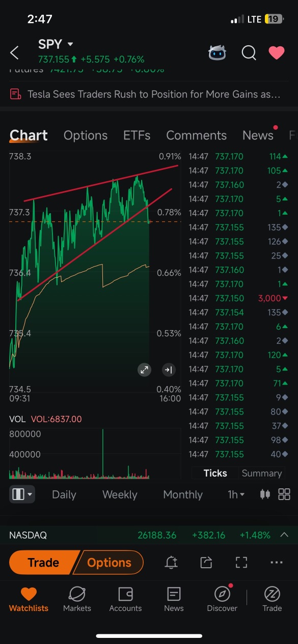298x644 pixels.
Task: Switch to the ETFs tab
Action: click(137, 135)
